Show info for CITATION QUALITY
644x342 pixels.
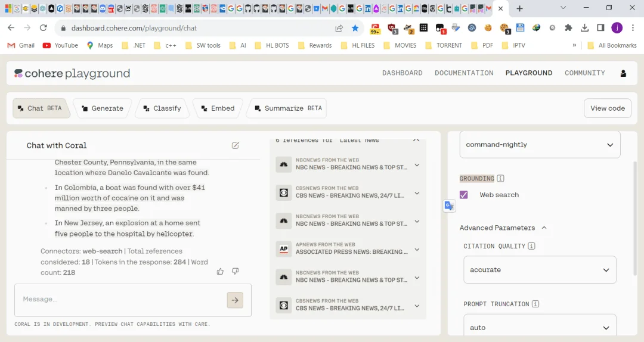pyautogui.click(x=531, y=246)
